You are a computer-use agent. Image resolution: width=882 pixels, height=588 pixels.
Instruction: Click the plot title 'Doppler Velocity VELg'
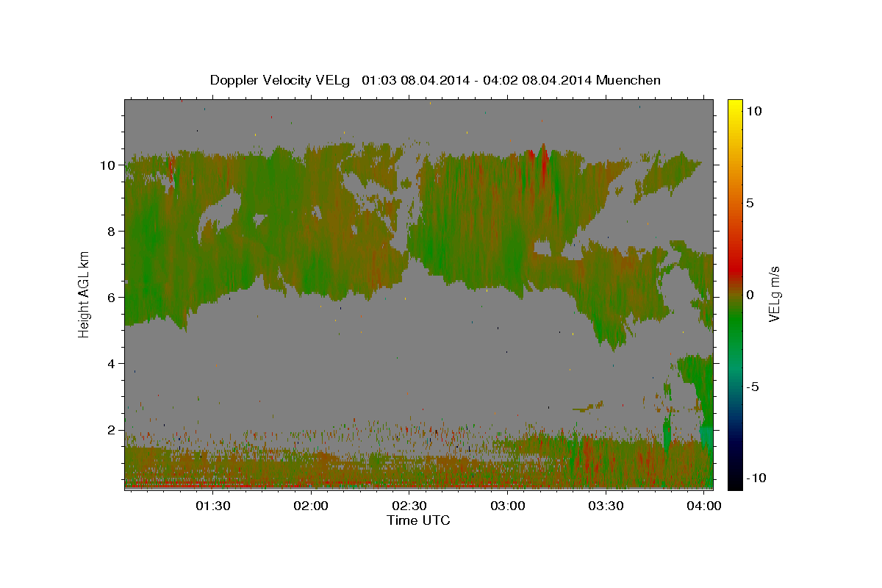[281, 80]
